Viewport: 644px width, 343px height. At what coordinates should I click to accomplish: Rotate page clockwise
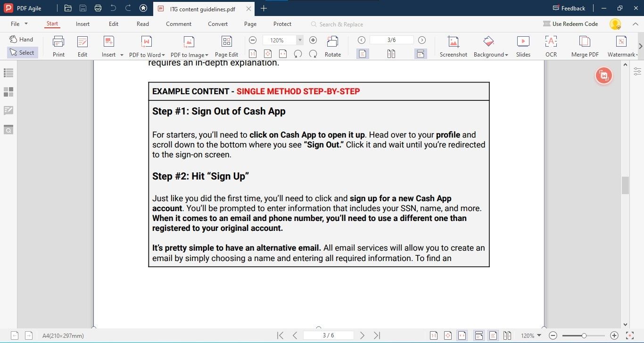[313, 54]
